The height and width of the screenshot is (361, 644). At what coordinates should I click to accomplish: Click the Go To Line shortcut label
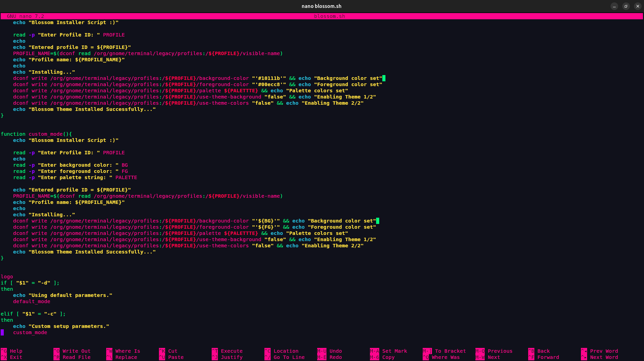click(x=289, y=357)
